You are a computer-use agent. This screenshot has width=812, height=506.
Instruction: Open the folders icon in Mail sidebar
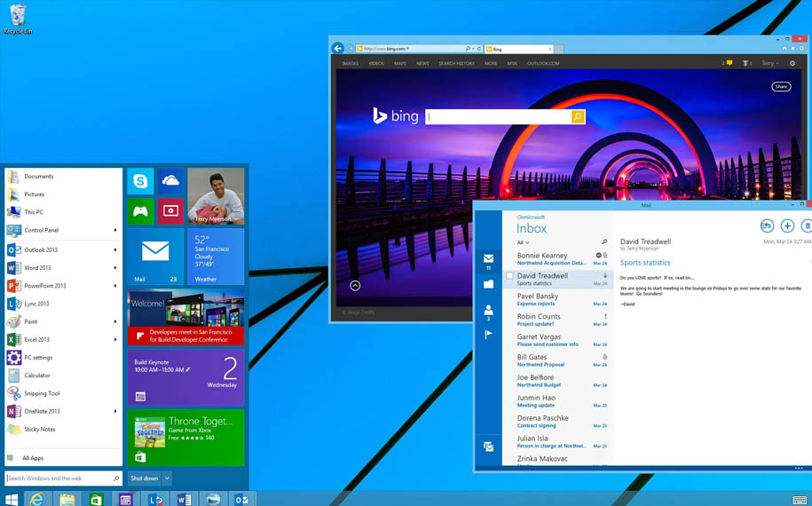point(488,284)
